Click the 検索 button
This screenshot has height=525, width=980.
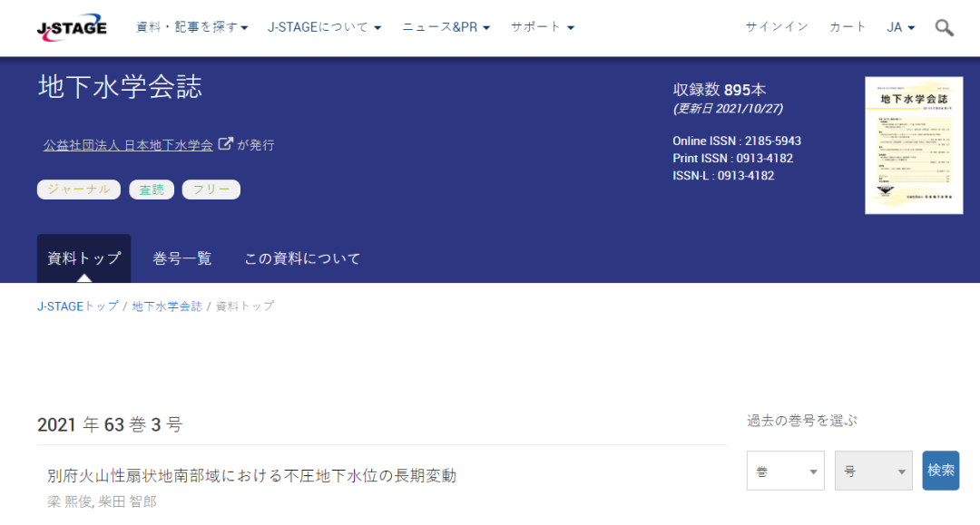[941, 471]
